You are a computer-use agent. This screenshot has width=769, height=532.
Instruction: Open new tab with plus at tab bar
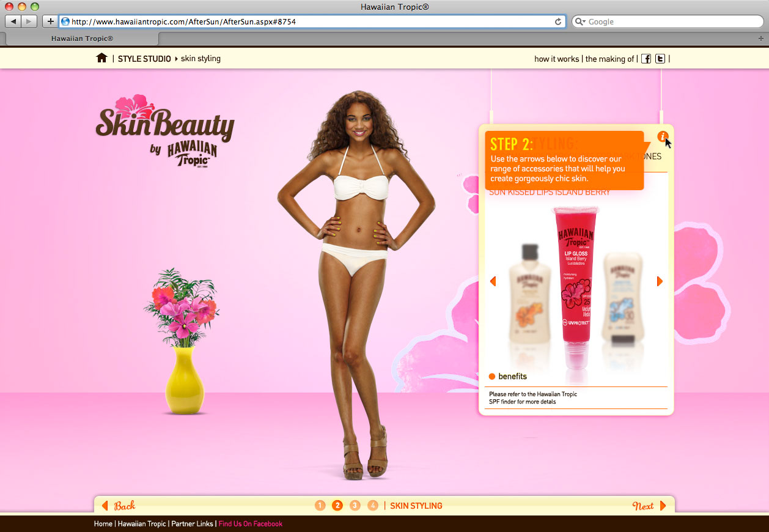[761, 38]
